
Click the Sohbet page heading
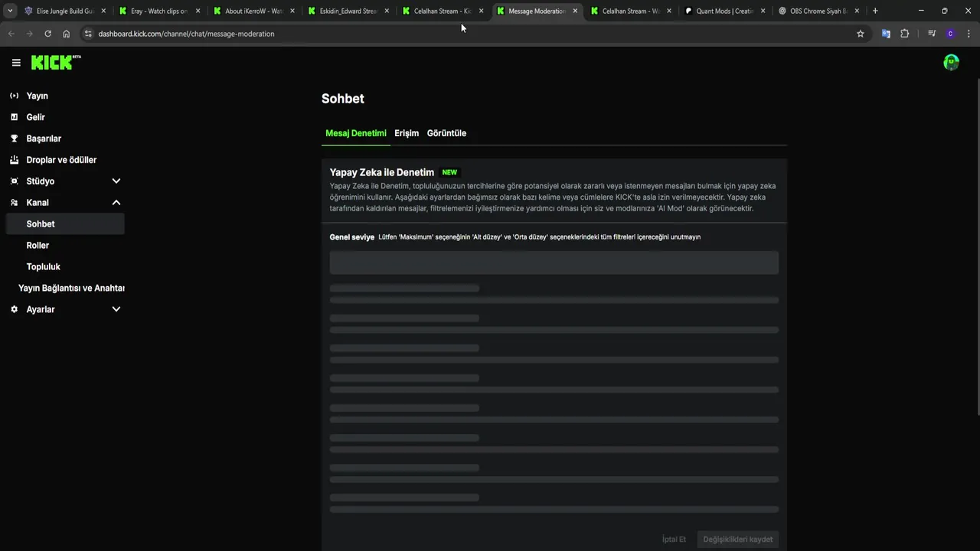click(x=343, y=99)
